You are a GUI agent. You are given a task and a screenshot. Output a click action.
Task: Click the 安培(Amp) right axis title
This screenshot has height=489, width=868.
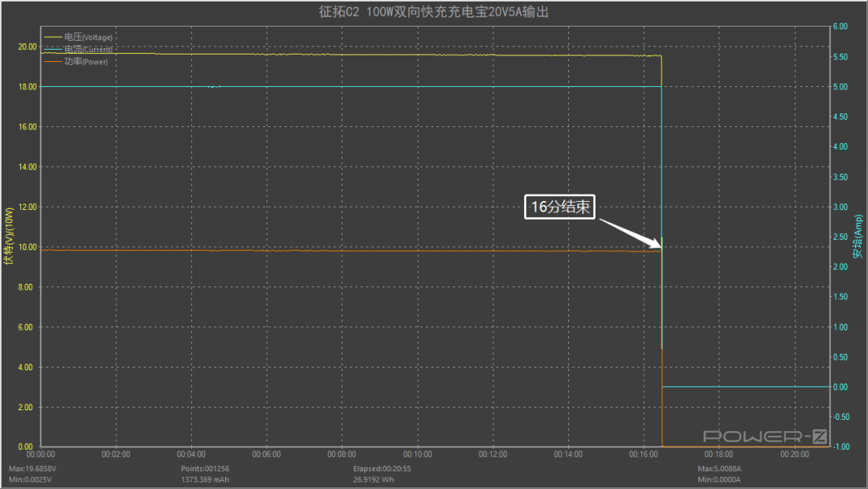(x=858, y=236)
